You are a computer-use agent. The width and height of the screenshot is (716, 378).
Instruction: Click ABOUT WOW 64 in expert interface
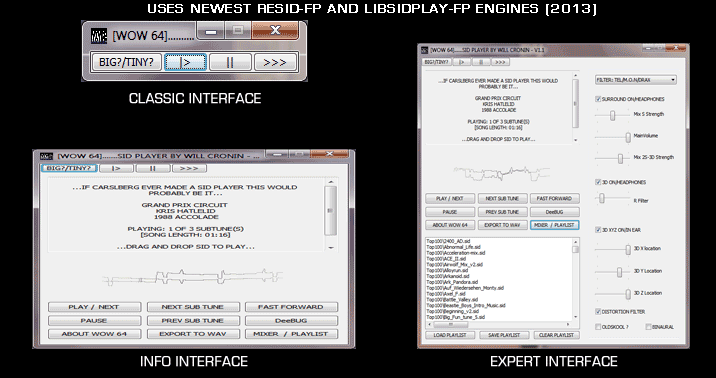450,225
